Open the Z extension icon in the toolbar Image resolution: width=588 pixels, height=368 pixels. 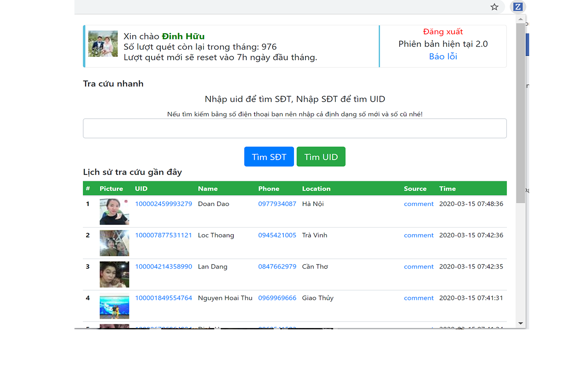(518, 7)
